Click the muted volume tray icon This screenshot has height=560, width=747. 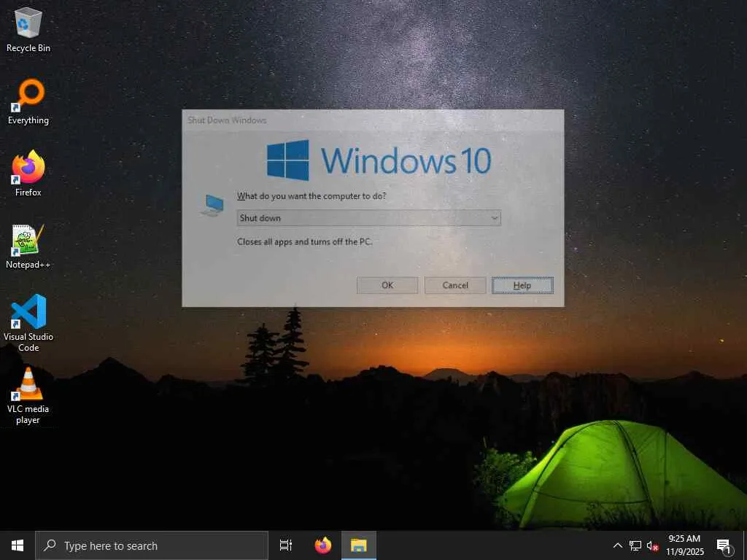pyautogui.click(x=653, y=545)
